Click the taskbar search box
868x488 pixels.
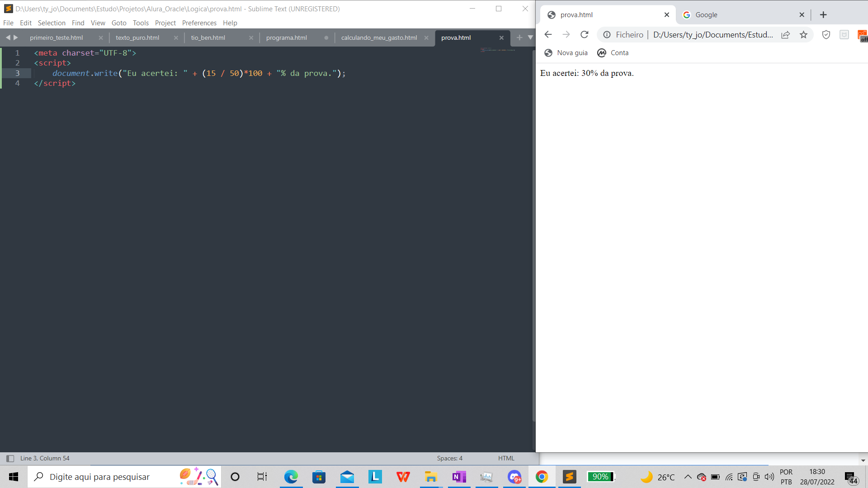(x=124, y=477)
